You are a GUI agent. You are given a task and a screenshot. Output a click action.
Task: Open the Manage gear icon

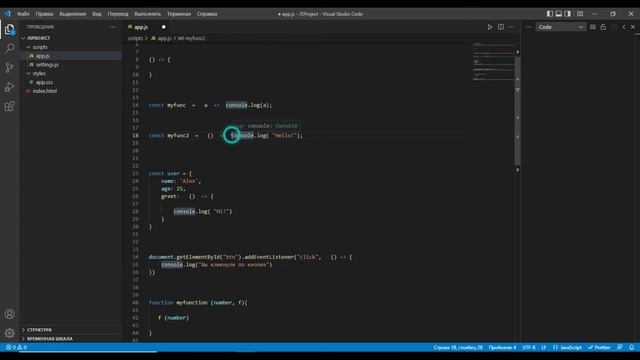[x=9, y=333]
